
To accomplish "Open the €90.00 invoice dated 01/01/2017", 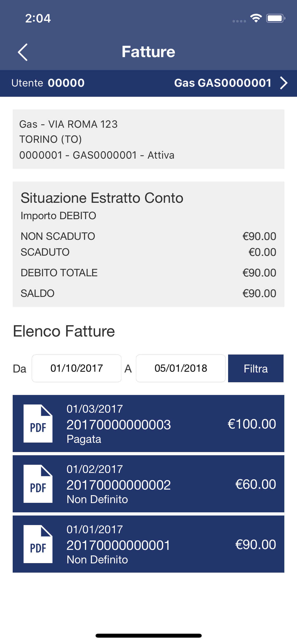I will pos(148,544).
